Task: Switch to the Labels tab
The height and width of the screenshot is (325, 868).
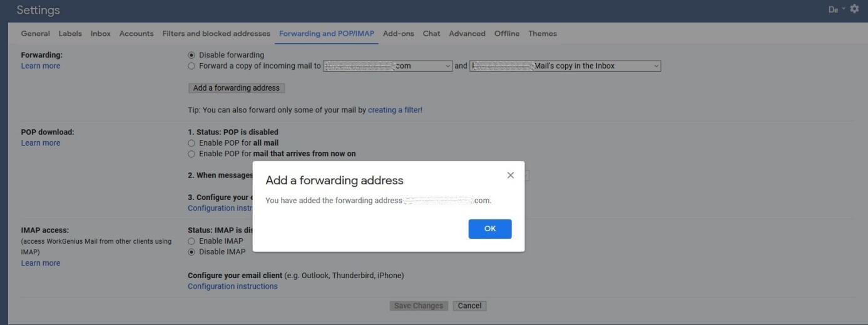Action: pyautogui.click(x=70, y=34)
